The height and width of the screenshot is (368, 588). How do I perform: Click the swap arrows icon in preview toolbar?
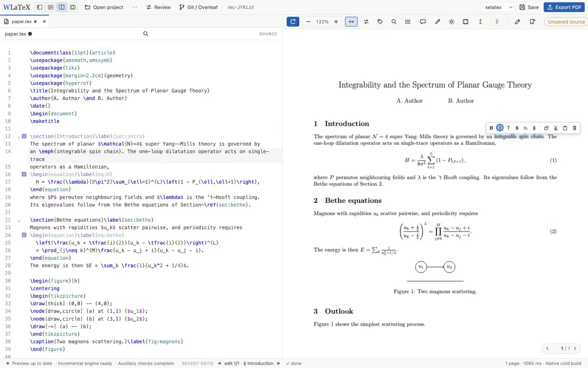tap(366, 22)
